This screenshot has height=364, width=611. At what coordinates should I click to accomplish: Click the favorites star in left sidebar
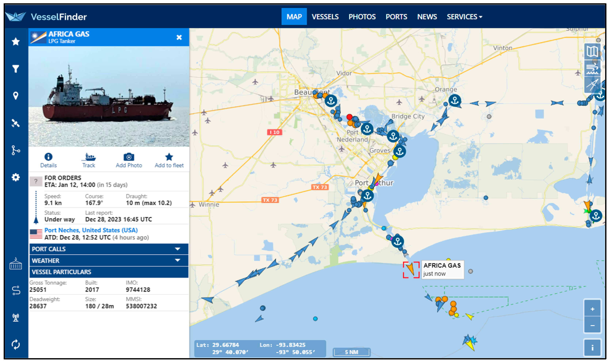[16, 41]
